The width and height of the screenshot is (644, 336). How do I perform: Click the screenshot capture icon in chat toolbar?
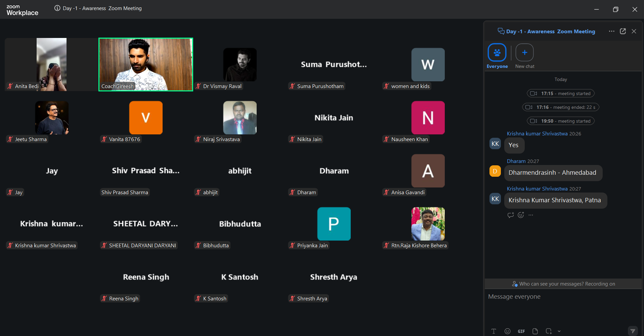coord(549,331)
